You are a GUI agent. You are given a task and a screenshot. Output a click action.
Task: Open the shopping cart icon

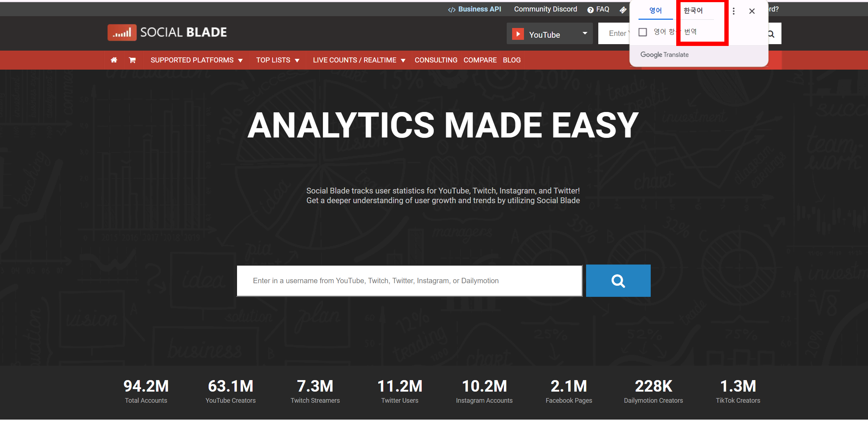coord(132,60)
